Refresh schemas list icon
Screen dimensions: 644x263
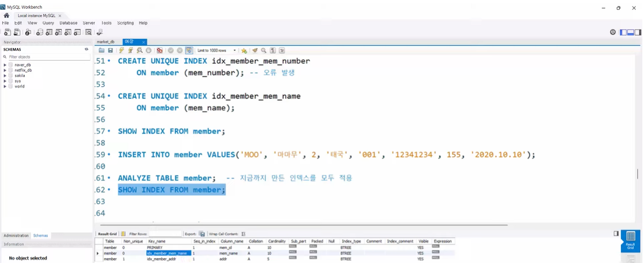pyautogui.click(x=86, y=49)
